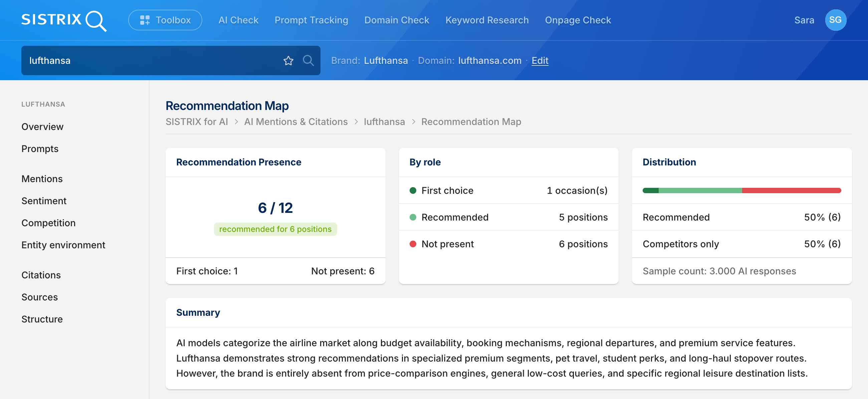The image size is (868, 399).
Task: Select the Recommended row in By role
Action: (508, 217)
